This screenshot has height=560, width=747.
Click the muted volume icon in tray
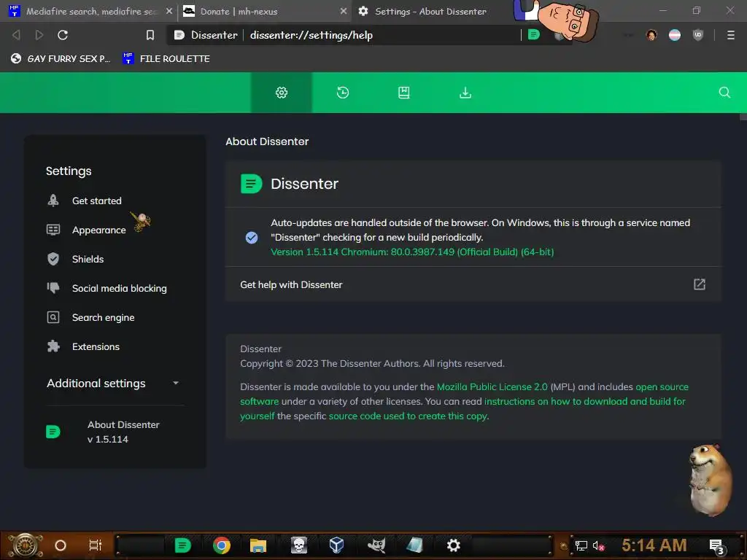tap(598, 545)
